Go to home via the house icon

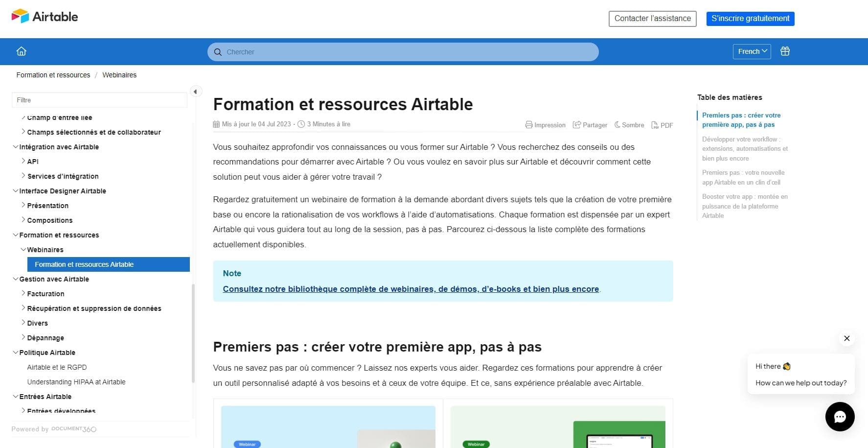click(22, 51)
